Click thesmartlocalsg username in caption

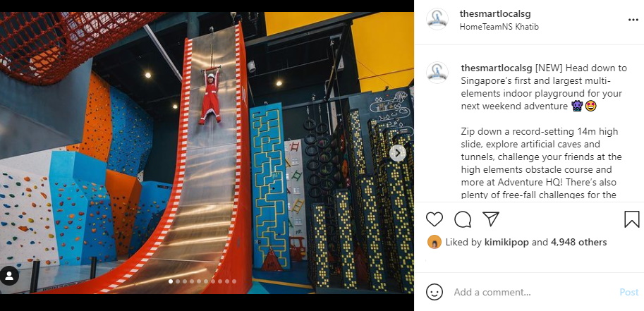point(497,68)
